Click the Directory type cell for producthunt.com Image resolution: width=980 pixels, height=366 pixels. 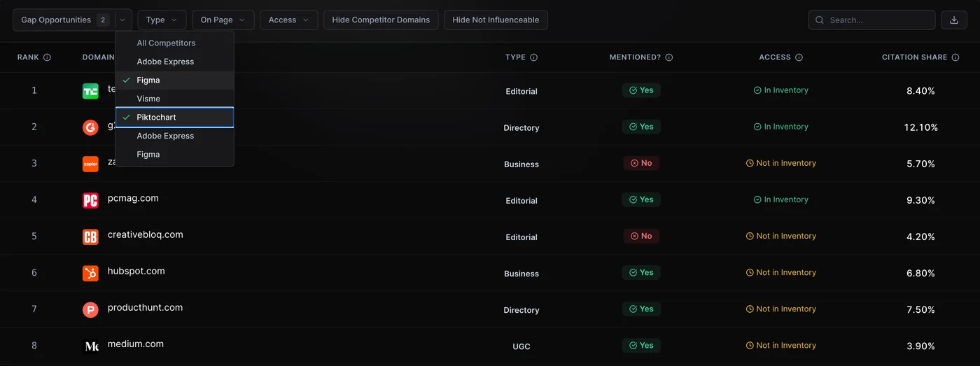click(521, 310)
